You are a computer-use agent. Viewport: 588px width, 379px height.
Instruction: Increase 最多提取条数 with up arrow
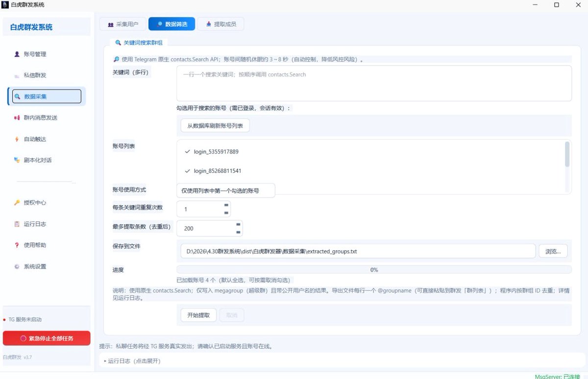tap(238, 224)
